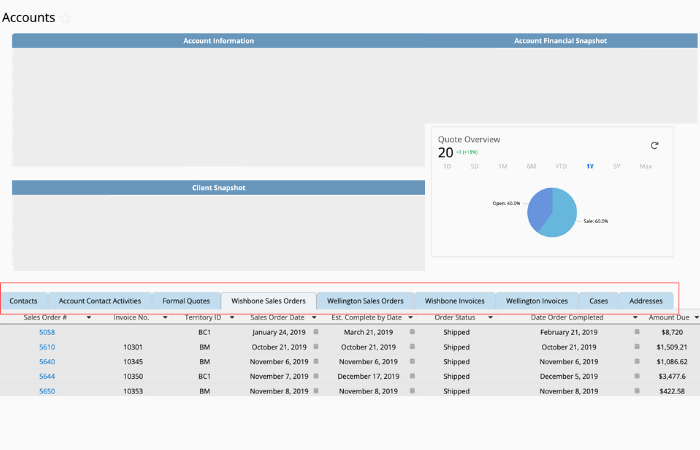Open sales order 5644 link
The width and height of the screenshot is (700, 450).
(x=47, y=376)
